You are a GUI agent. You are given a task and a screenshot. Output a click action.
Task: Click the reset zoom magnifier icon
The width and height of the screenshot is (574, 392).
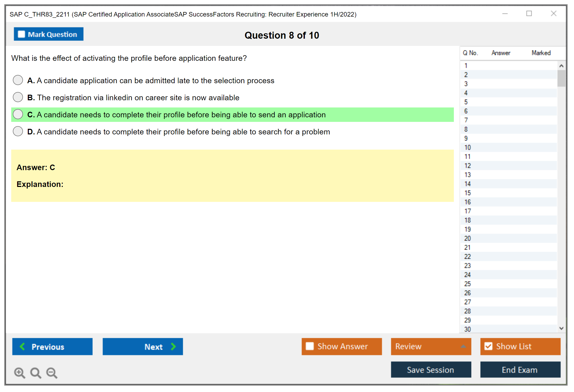35,373
